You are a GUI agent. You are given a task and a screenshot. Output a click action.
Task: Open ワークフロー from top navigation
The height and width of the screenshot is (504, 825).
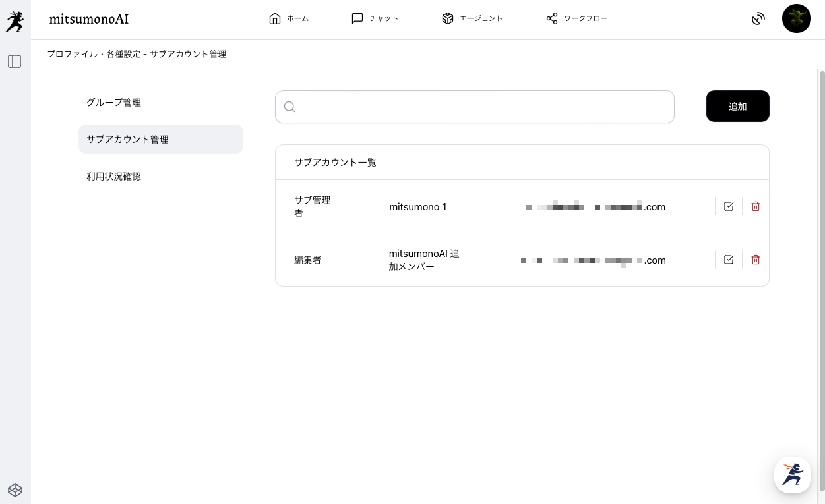coord(577,18)
